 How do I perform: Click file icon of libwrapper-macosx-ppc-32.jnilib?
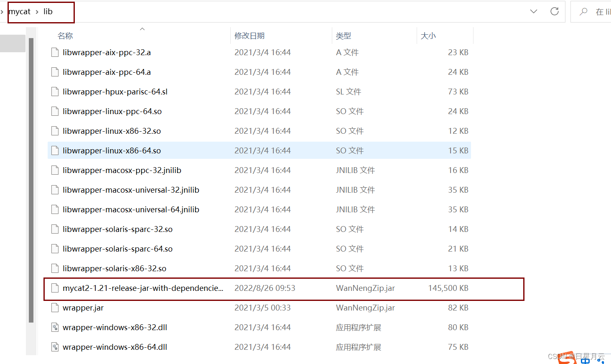pos(55,170)
